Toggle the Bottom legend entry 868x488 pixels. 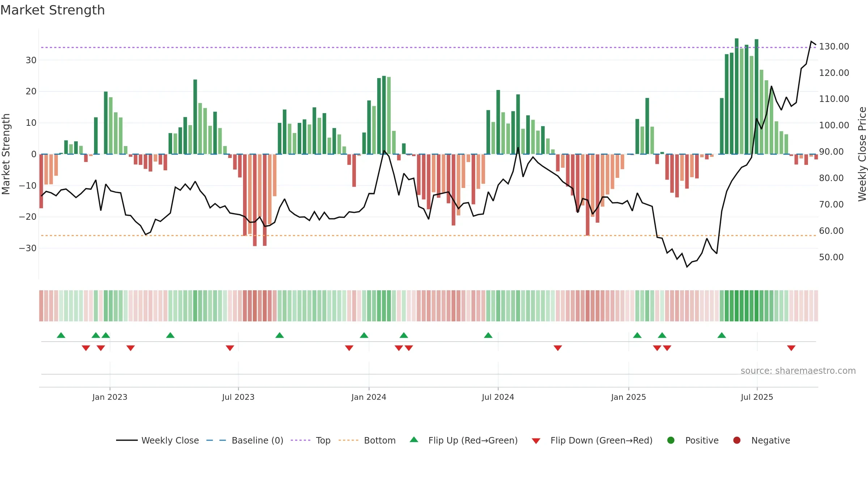(367, 440)
